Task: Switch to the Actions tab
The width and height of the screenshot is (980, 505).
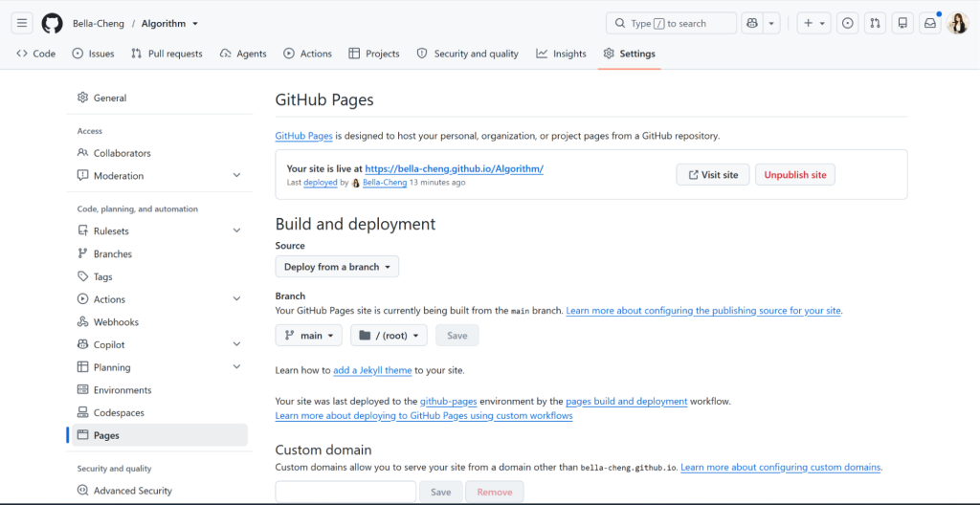Action: [307, 54]
